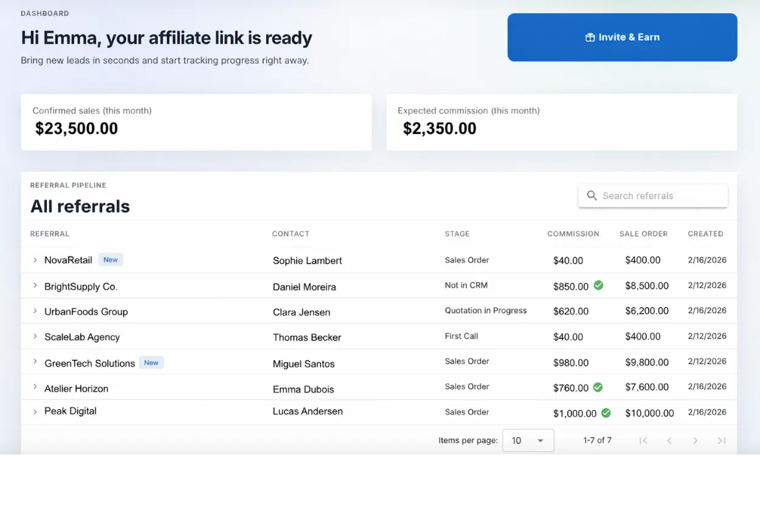Jump to the last page icon
The image size is (760, 532).
coord(722,441)
